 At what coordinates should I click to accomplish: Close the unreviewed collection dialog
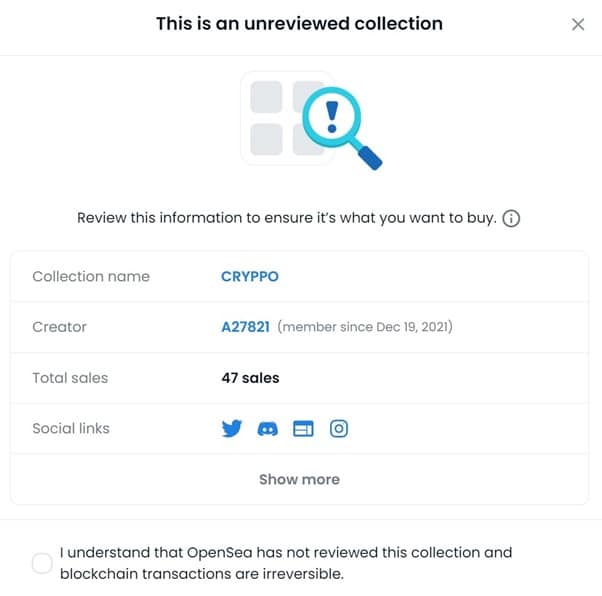click(578, 24)
